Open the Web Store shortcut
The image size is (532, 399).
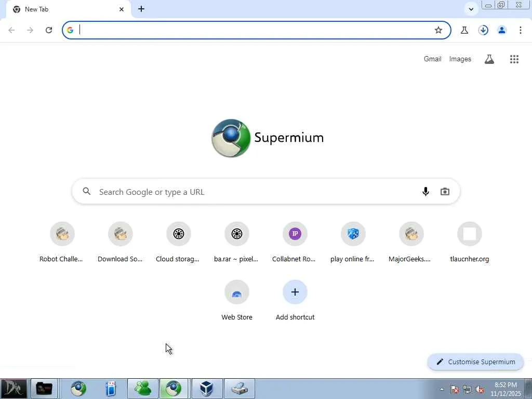(x=236, y=301)
